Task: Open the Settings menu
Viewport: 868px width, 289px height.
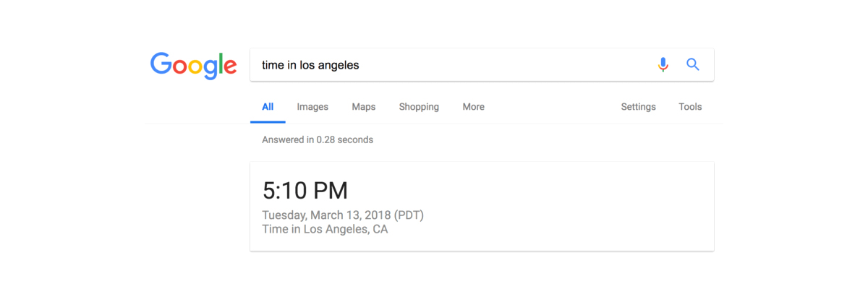Action: (639, 107)
